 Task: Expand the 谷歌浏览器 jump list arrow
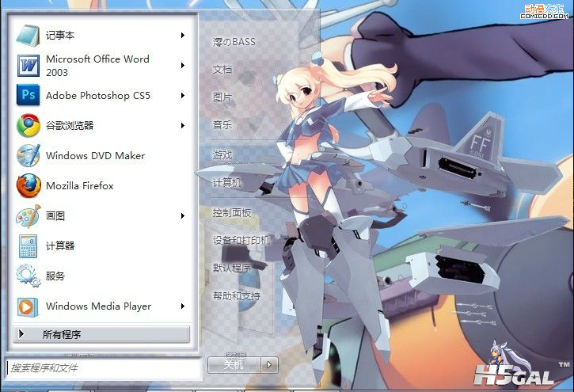point(182,126)
